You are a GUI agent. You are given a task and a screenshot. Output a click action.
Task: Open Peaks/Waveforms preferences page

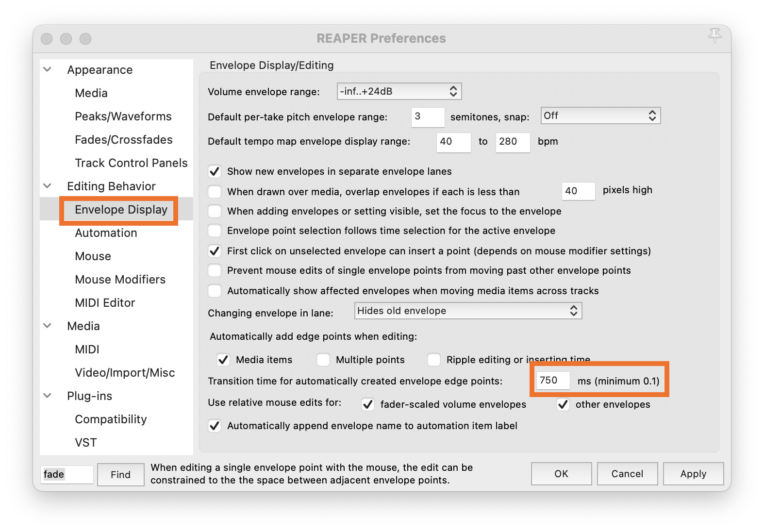123,116
